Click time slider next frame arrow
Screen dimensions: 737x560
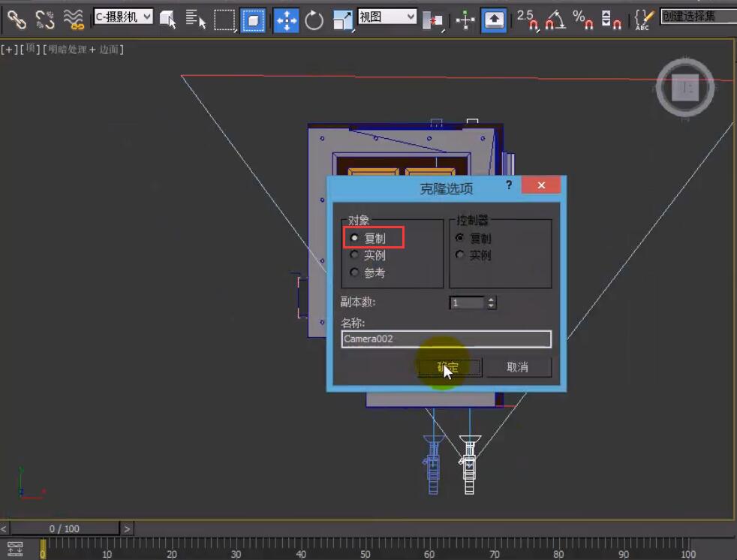[x=127, y=528]
